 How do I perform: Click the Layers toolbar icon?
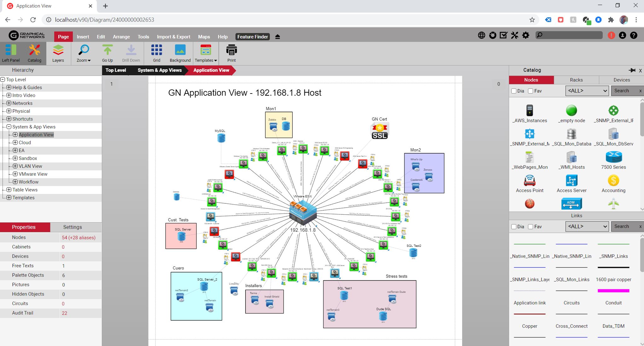pos(58,50)
